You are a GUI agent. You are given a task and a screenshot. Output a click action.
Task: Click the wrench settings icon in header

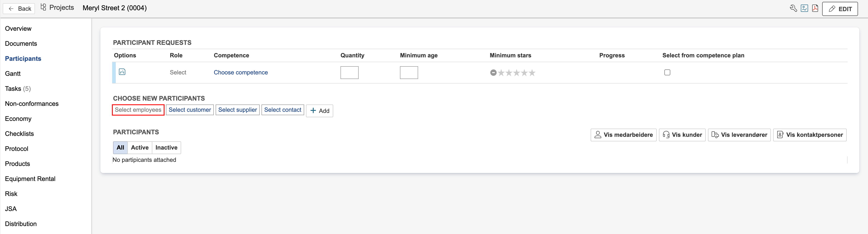pos(793,8)
